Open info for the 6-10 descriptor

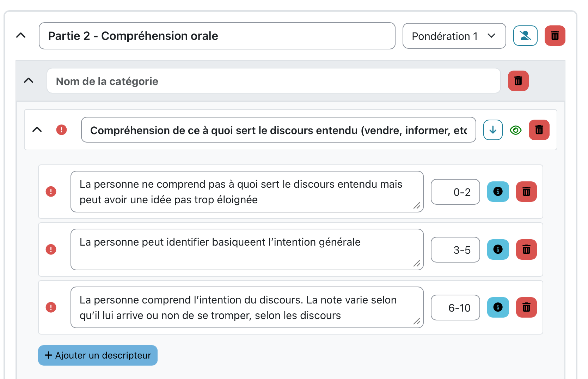tap(498, 307)
